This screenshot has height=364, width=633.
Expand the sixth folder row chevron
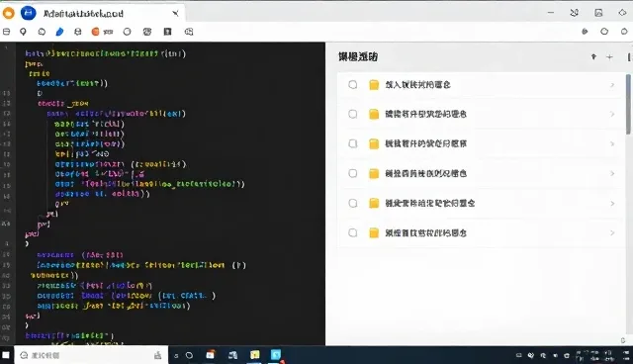[612, 232]
